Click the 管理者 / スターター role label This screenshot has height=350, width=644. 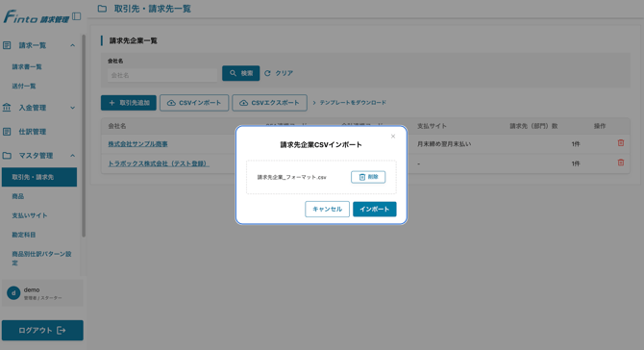(x=42, y=298)
